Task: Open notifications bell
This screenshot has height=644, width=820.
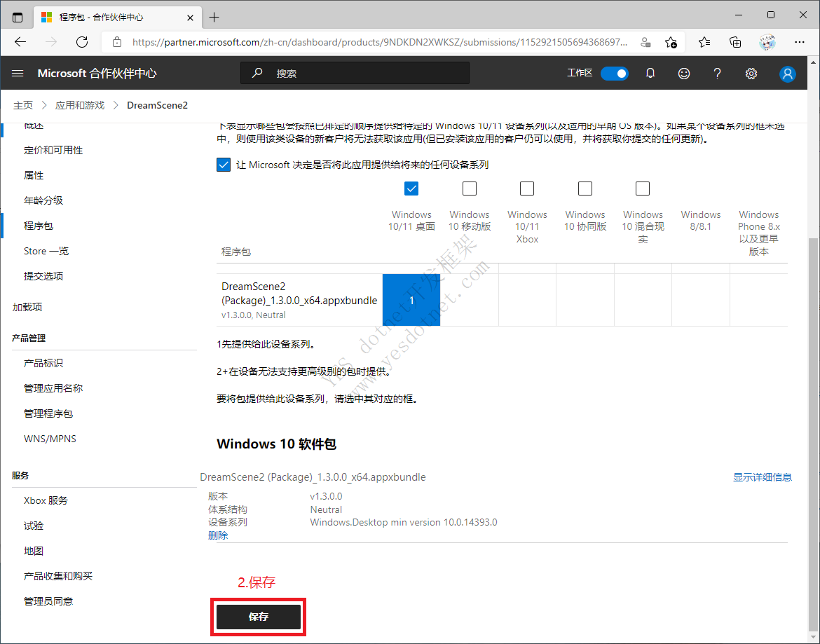Action: (650, 73)
